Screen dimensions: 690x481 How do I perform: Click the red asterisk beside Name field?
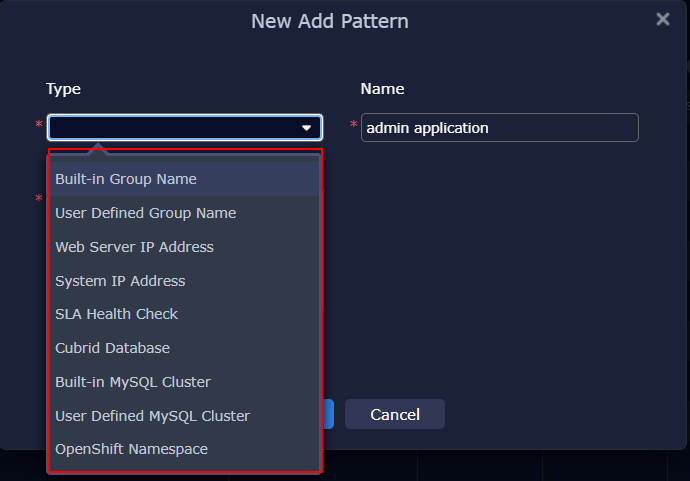tap(353, 125)
